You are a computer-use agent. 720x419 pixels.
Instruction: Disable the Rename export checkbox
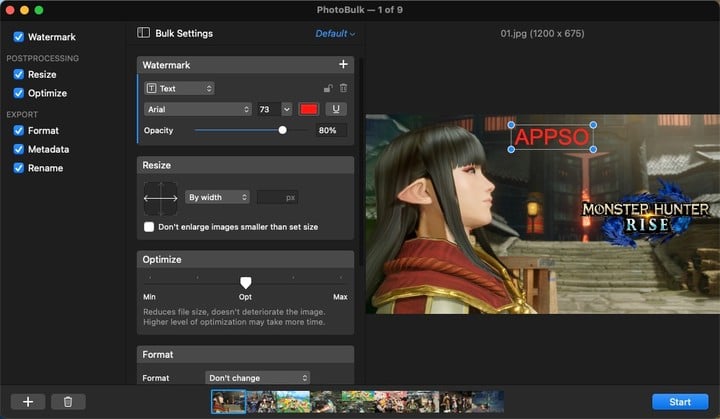click(x=18, y=168)
